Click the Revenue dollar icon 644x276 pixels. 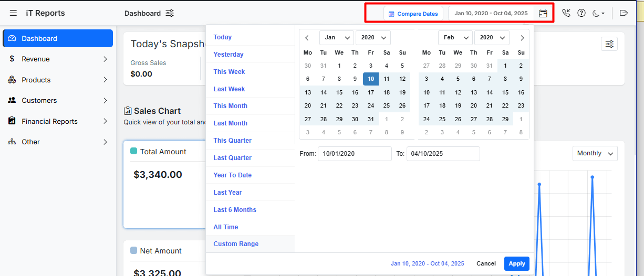(12, 59)
